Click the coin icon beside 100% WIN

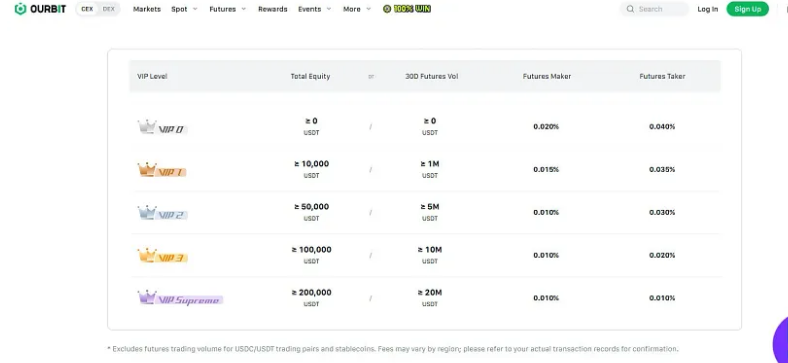coord(387,9)
